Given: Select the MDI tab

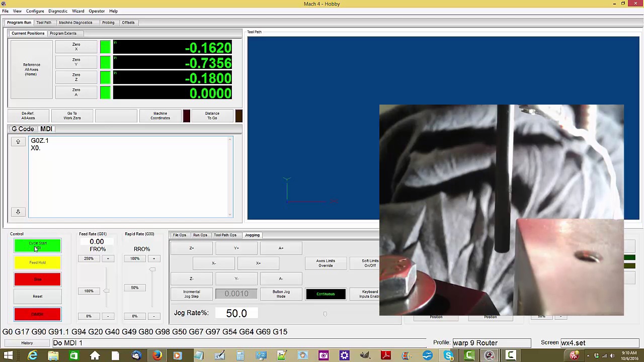Looking at the screenshot, I should click(46, 129).
